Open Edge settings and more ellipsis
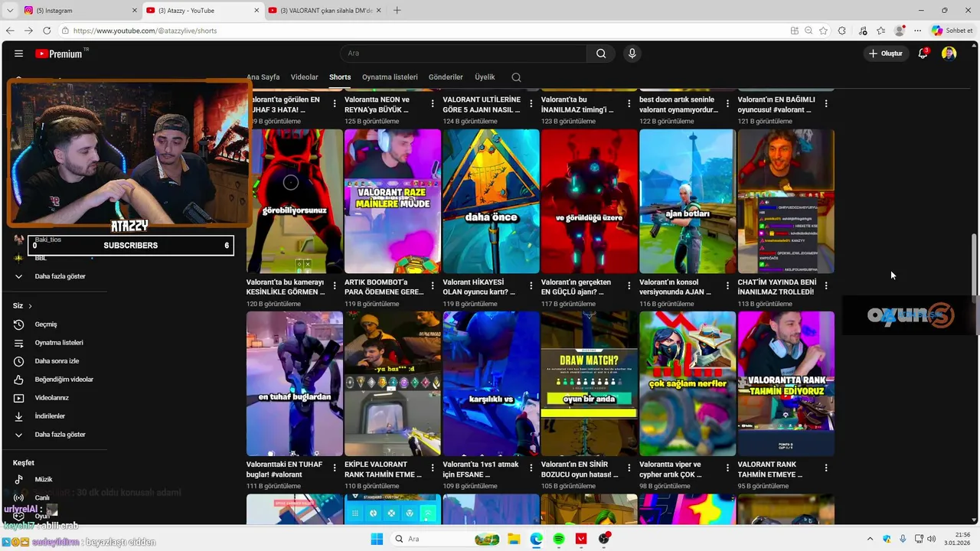Viewport: 980px width, 551px height. point(917,31)
